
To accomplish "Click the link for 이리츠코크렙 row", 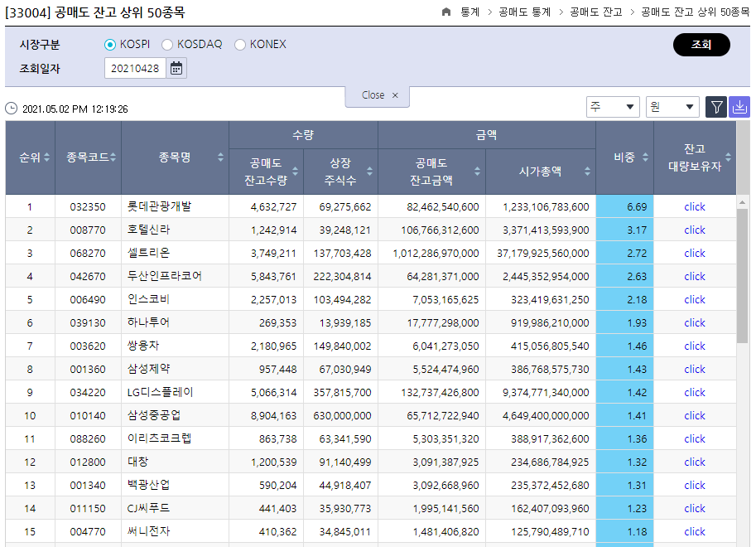I will pos(694,438).
